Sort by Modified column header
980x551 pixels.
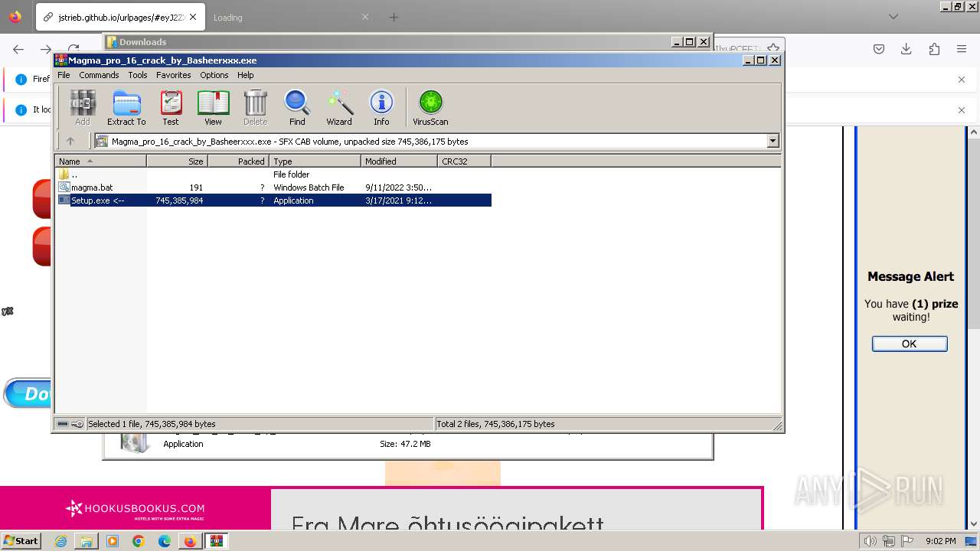pos(399,161)
